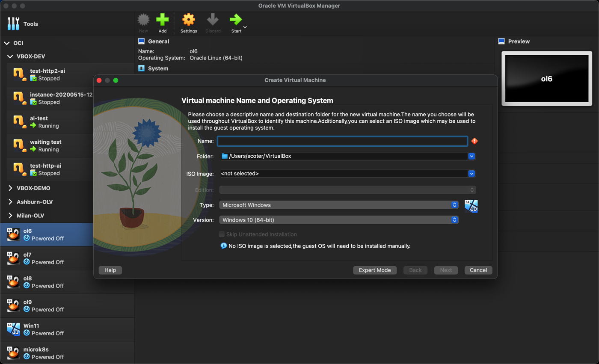Open the Type dropdown
Viewport: 599px width, 364px height.
[338, 205]
